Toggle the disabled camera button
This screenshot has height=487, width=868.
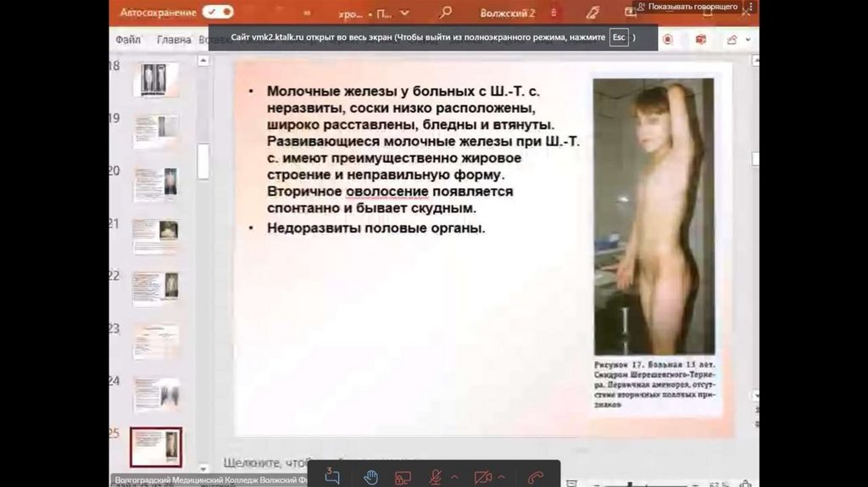click(x=483, y=477)
